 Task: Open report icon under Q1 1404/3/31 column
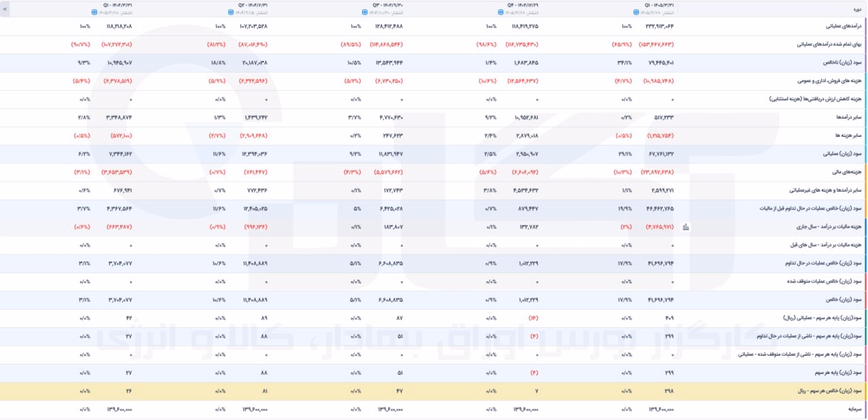point(94,12)
